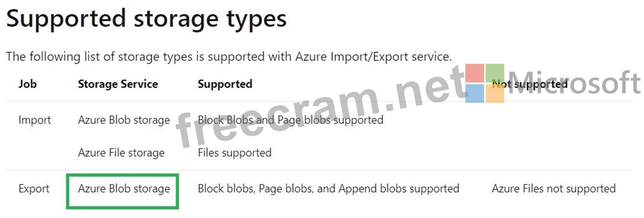The image size is (644, 218).
Task: Click the Azure File storage cell
Action: pyautogui.click(x=121, y=153)
